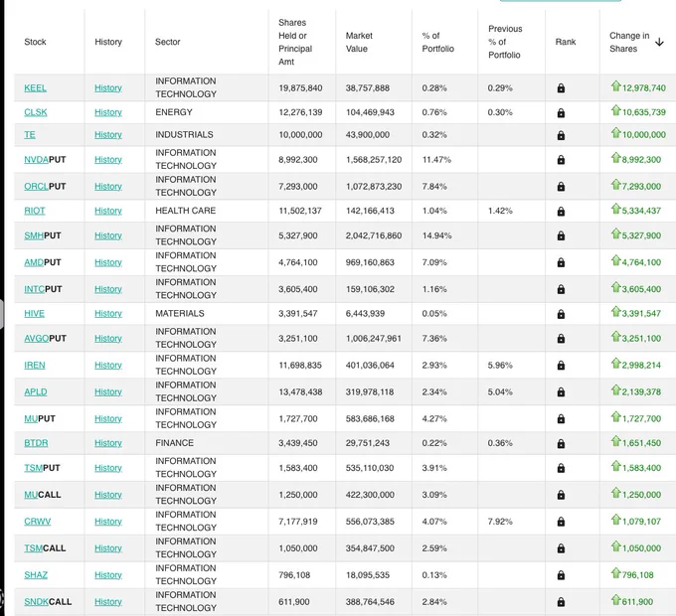The image size is (676, 616).
Task: Click the lock icon in the CRWV row
Action: pyautogui.click(x=561, y=522)
